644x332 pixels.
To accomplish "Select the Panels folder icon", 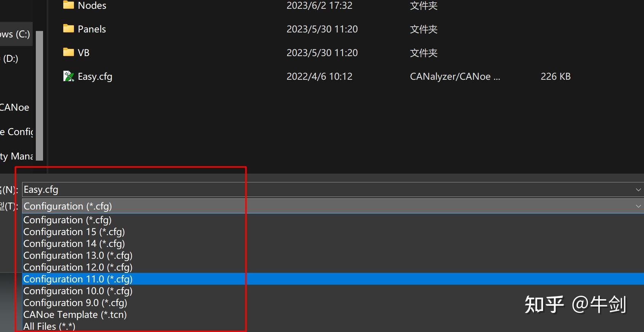I will pyautogui.click(x=69, y=29).
